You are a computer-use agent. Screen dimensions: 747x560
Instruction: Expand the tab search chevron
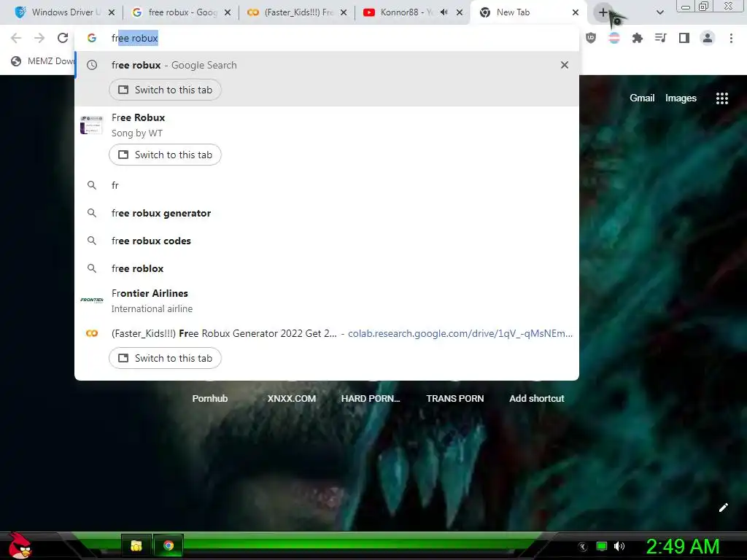659,12
